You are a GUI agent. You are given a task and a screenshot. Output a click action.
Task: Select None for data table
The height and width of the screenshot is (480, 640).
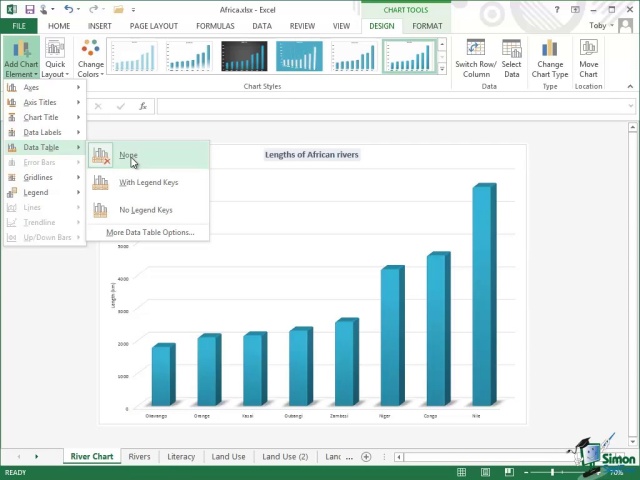[128, 156]
